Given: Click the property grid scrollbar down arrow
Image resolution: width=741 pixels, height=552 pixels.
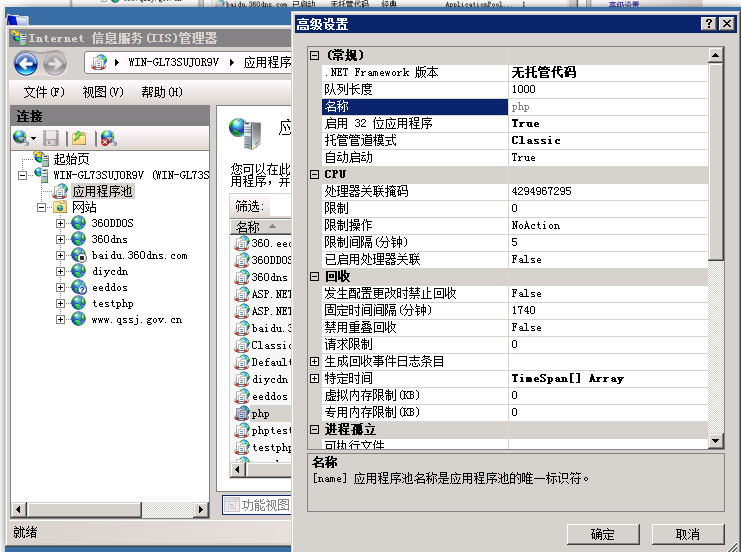Looking at the screenshot, I should click(x=715, y=440).
